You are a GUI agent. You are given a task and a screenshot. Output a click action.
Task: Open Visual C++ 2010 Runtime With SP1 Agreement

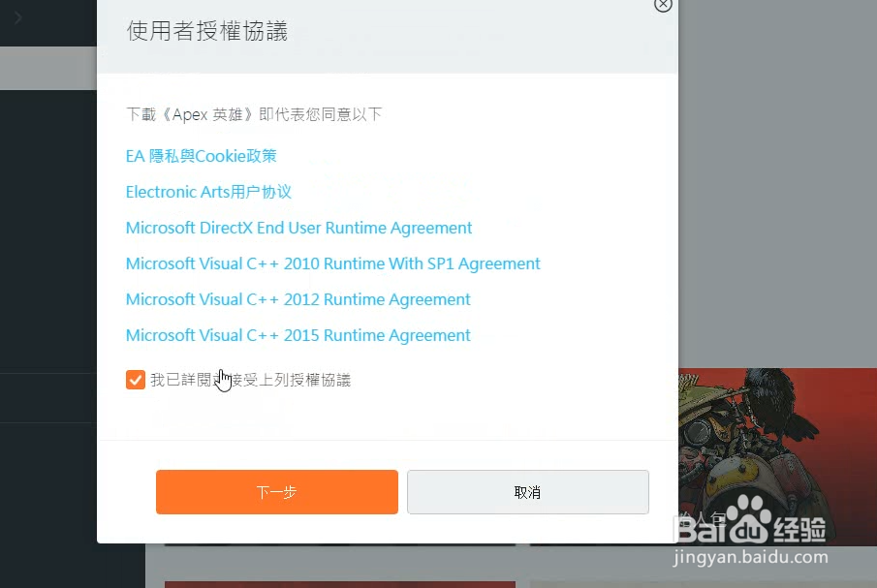point(332,263)
